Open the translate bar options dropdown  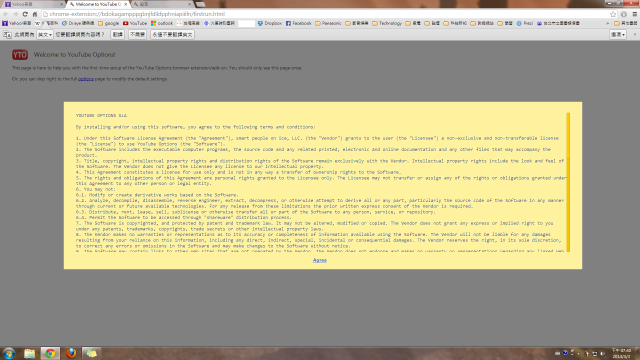click(618, 35)
